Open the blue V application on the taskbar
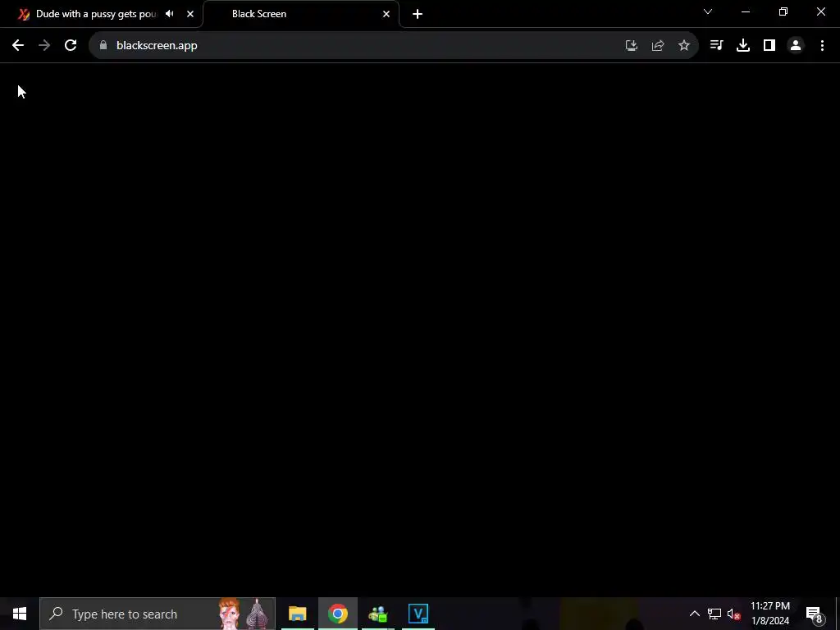 [x=418, y=614]
